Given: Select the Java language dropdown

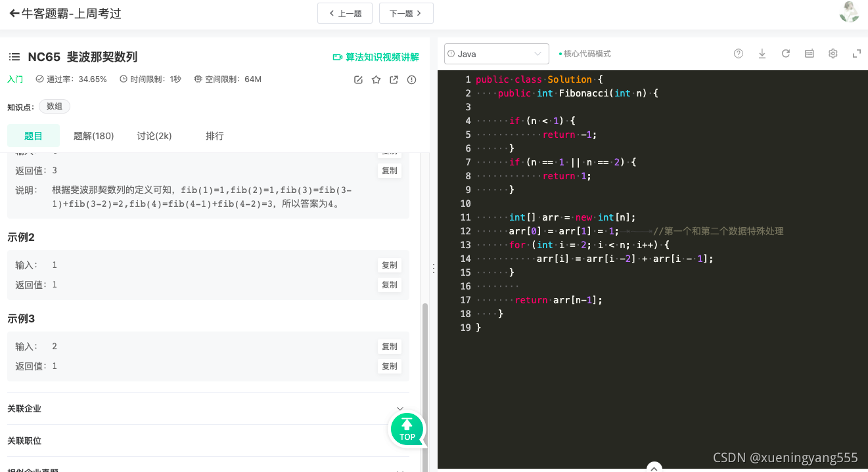Looking at the screenshot, I should tap(497, 54).
